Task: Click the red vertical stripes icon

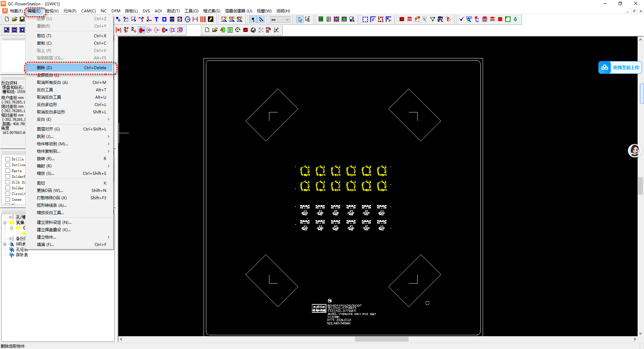Action: 203,19
